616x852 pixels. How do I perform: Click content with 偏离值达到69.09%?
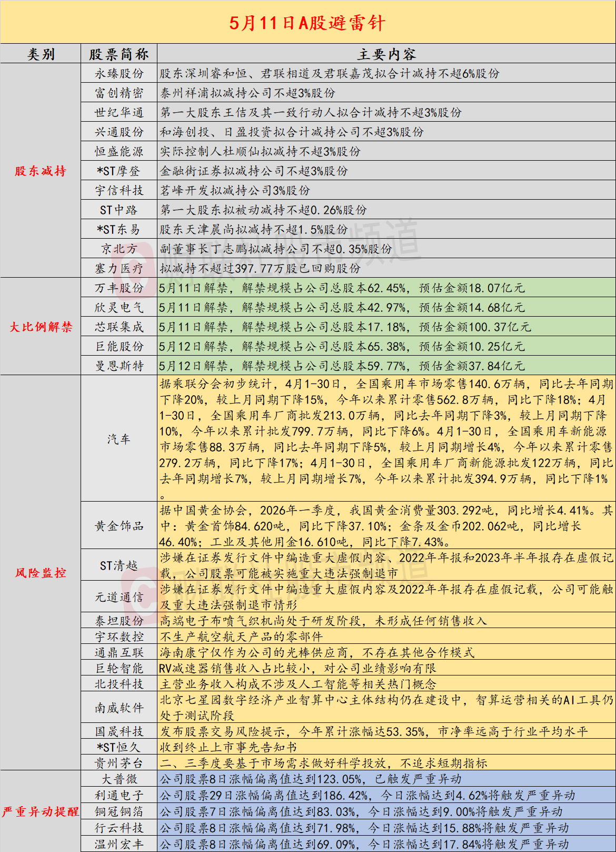click(364, 845)
